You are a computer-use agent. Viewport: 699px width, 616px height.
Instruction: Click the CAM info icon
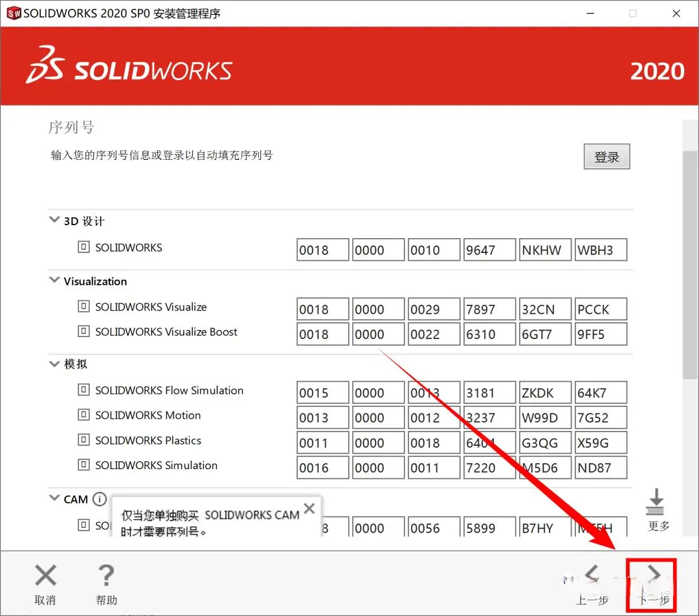pyautogui.click(x=100, y=499)
